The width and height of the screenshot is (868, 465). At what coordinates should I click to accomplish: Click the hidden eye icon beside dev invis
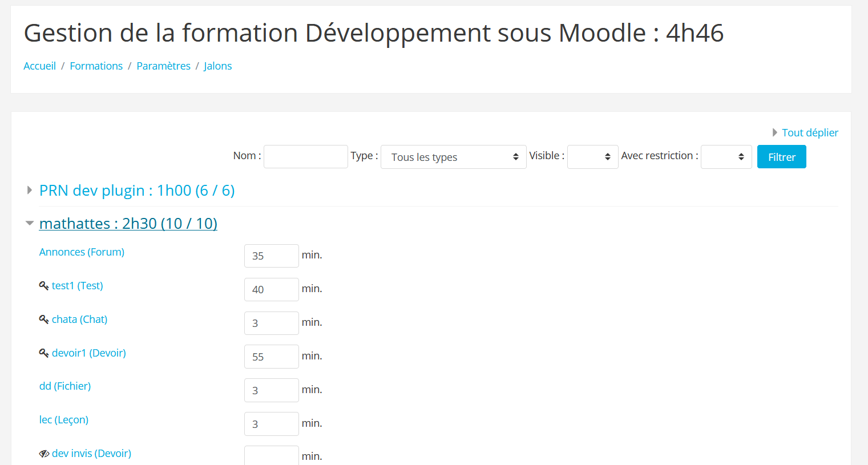pos(44,454)
